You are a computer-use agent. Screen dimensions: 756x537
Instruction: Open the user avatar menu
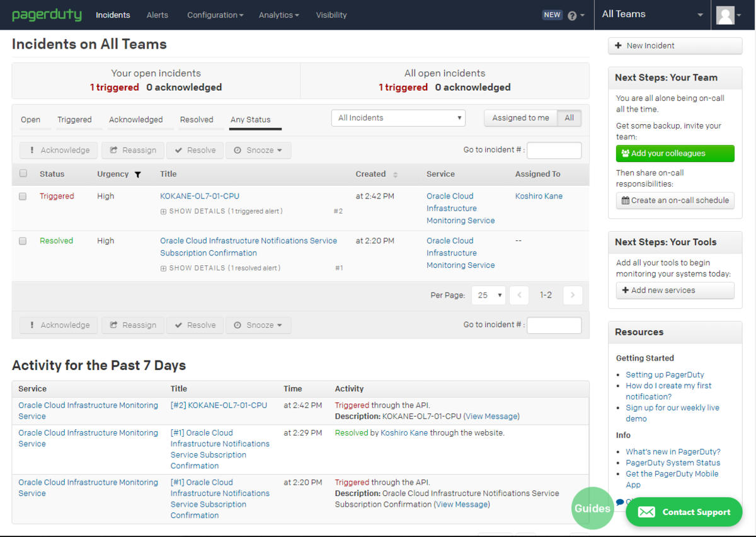pyautogui.click(x=730, y=15)
